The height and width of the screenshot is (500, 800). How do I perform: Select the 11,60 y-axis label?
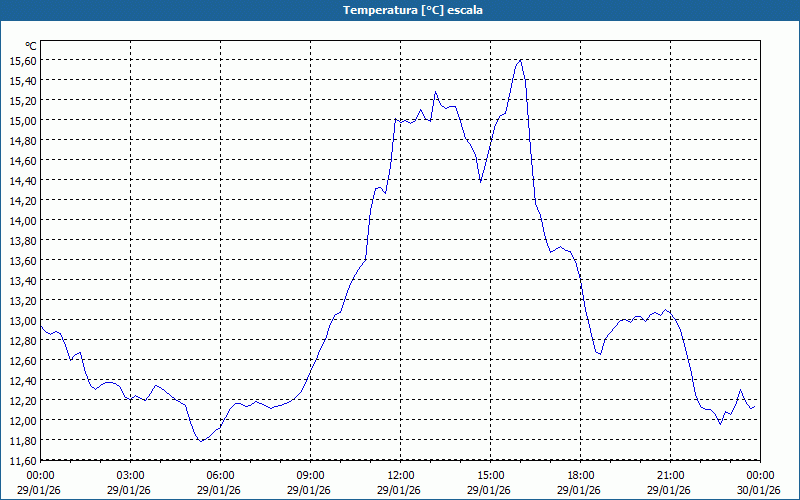coord(23,461)
